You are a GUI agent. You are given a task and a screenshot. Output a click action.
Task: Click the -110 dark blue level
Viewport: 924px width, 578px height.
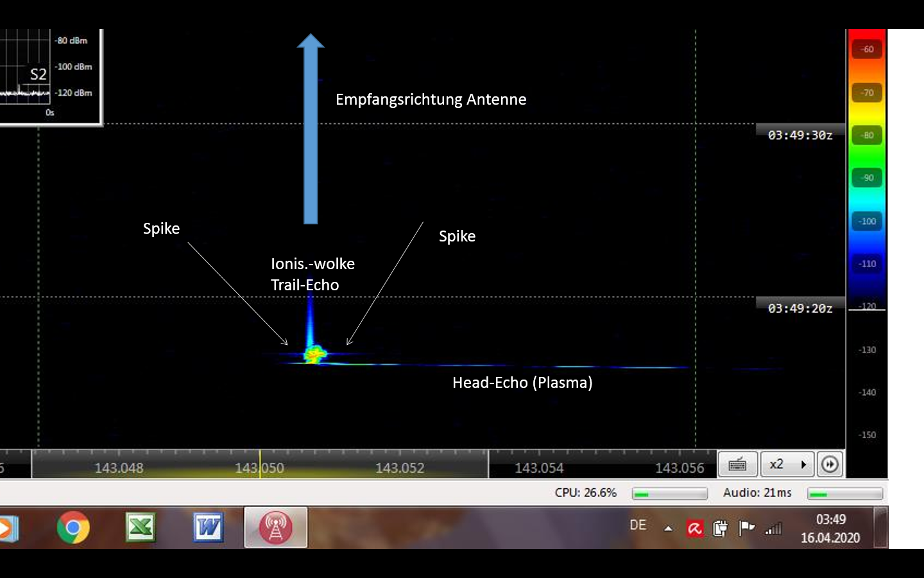(x=867, y=264)
